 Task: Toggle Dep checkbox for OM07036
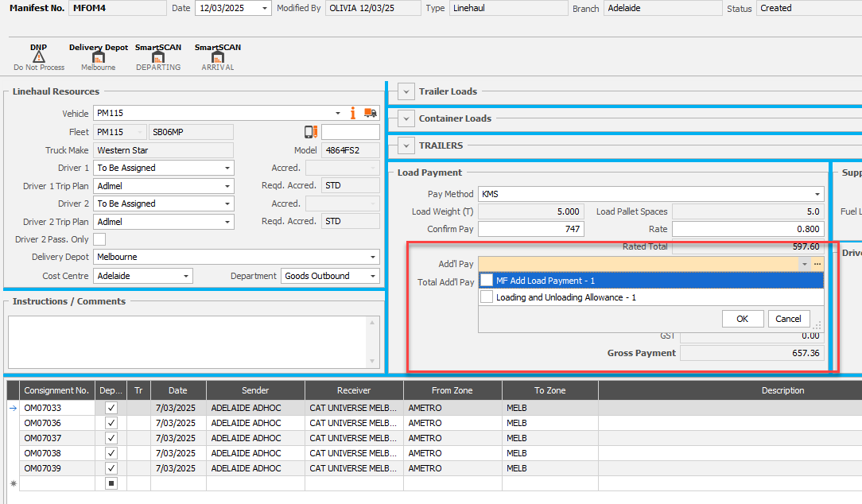tap(111, 423)
